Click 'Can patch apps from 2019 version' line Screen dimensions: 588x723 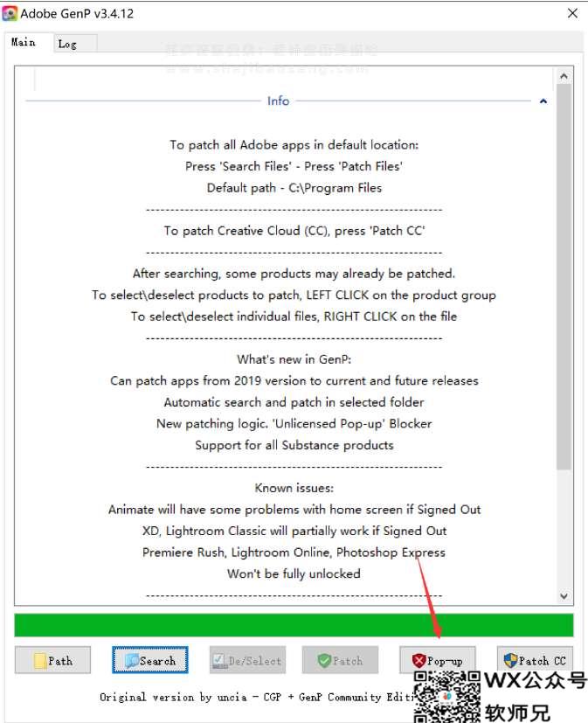pyautogui.click(x=294, y=381)
